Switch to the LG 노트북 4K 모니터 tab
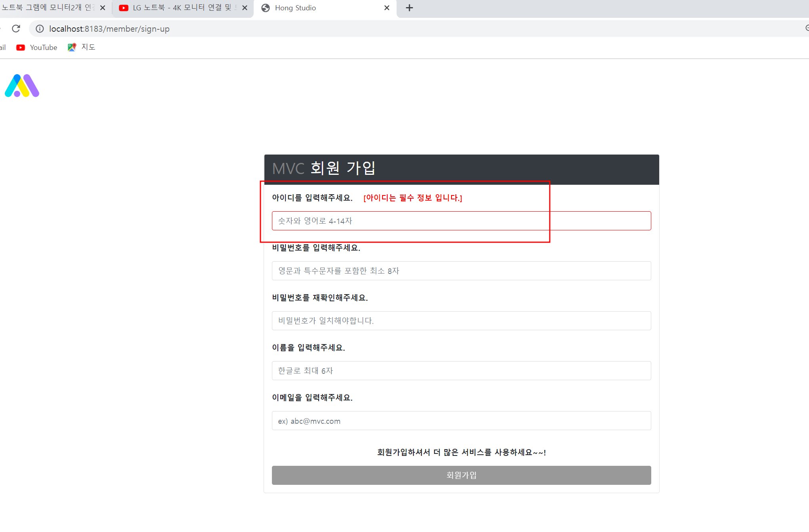Image resolution: width=809 pixels, height=532 pixels. pos(182,8)
